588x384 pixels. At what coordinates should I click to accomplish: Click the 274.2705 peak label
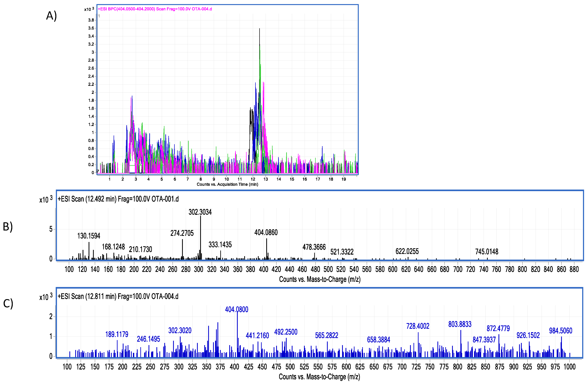coord(182,233)
